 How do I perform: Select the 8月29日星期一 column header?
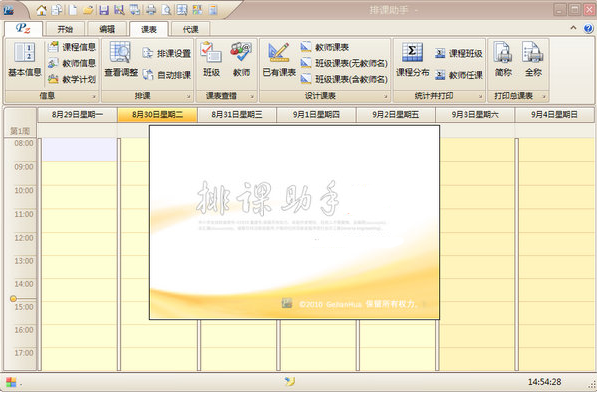[x=78, y=115]
